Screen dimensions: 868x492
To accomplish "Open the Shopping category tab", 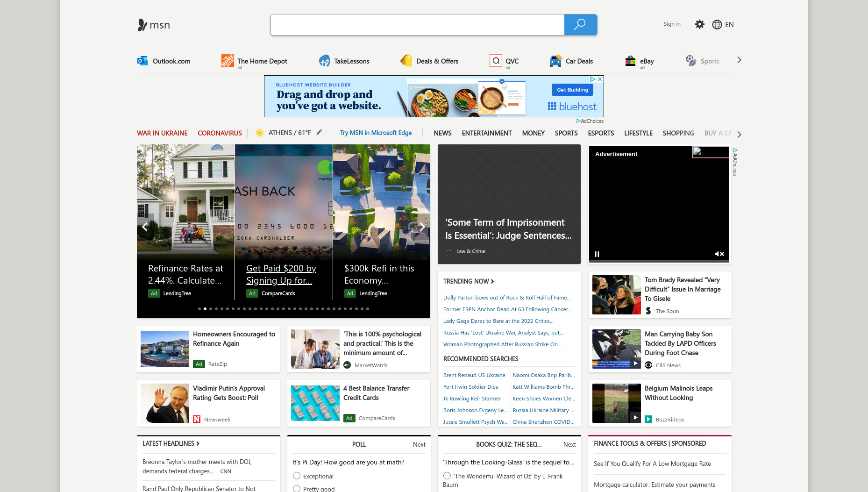I will [678, 133].
